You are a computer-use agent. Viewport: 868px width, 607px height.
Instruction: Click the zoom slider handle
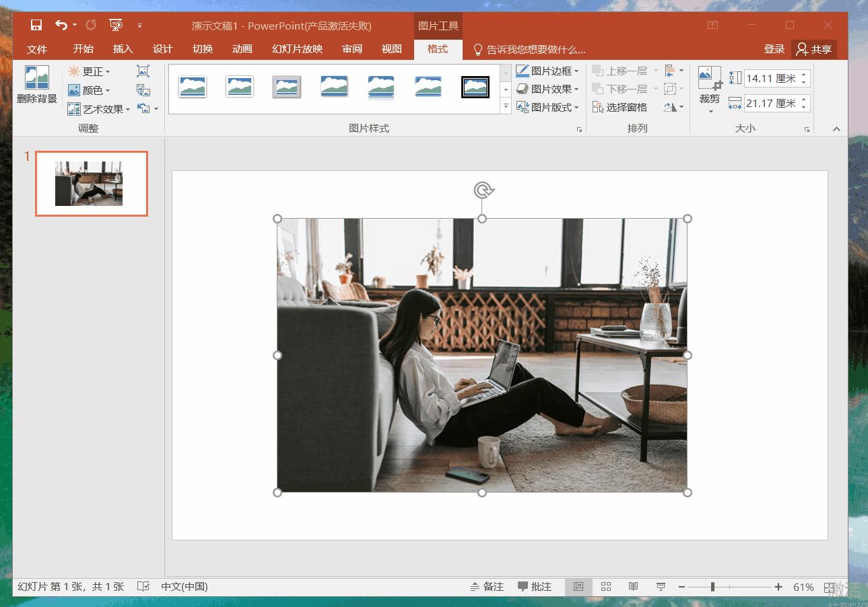point(712,587)
